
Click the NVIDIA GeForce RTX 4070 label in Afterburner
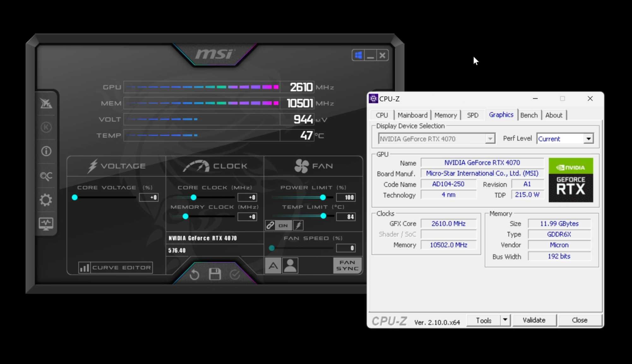[x=203, y=238]
